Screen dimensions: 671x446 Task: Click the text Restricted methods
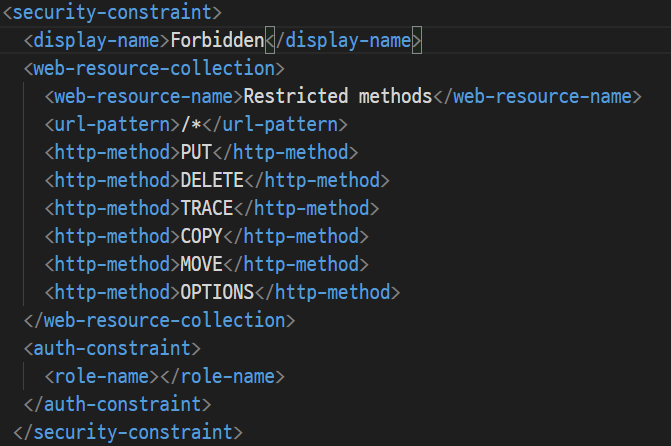pos(338,96)
